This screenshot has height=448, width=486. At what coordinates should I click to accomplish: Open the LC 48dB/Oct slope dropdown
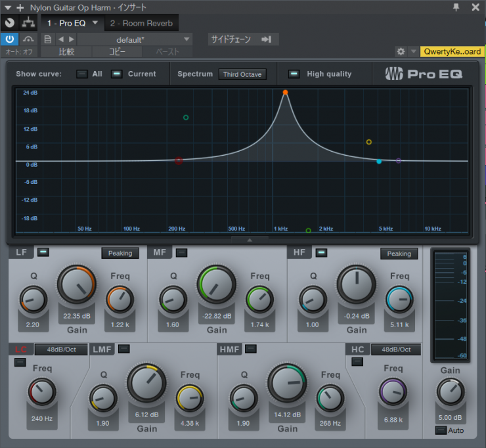coord(61,349)
